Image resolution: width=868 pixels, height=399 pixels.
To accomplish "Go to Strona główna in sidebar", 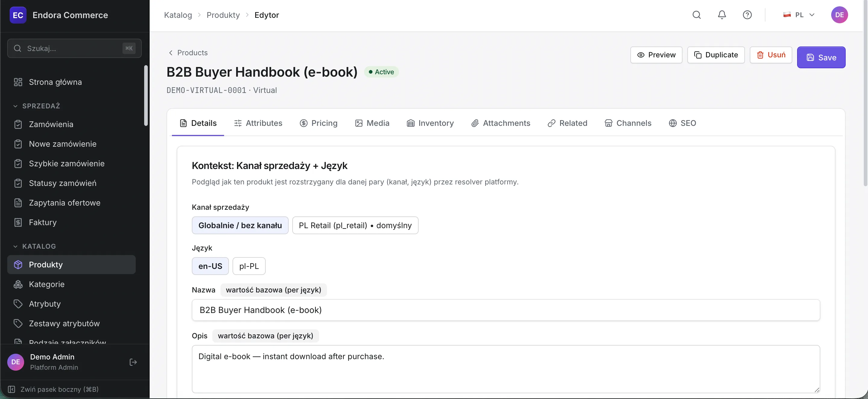I will point(71,82).
